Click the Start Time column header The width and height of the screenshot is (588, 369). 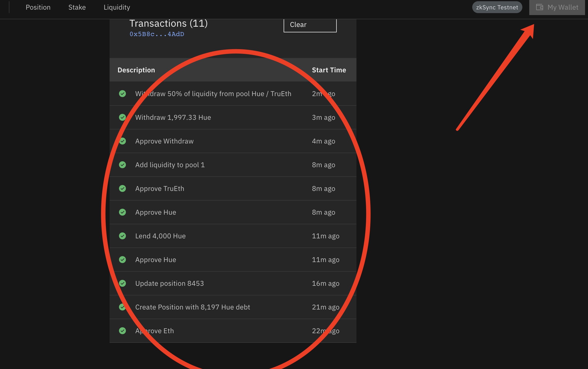tap(329, 70)
